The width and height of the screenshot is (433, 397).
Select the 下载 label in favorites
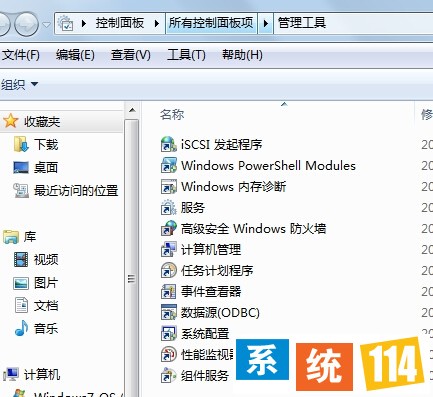point(46,144)
